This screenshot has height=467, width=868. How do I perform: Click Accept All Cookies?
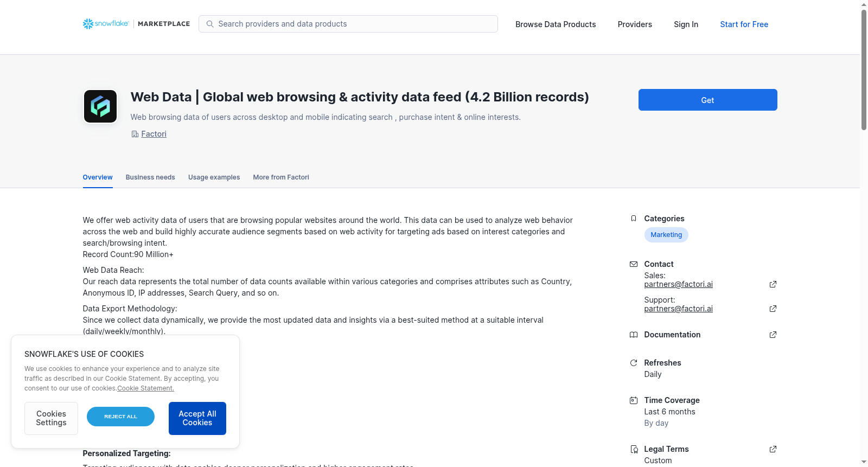[197, 418]
